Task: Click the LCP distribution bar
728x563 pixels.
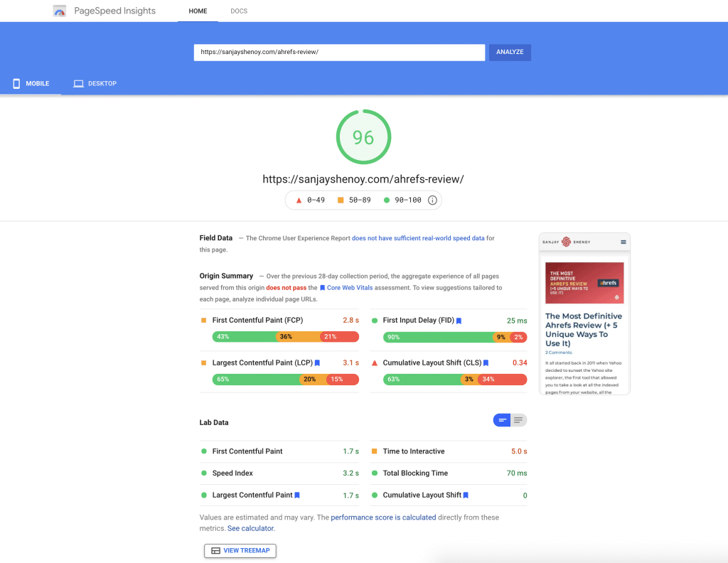Action: click(286, 379)
